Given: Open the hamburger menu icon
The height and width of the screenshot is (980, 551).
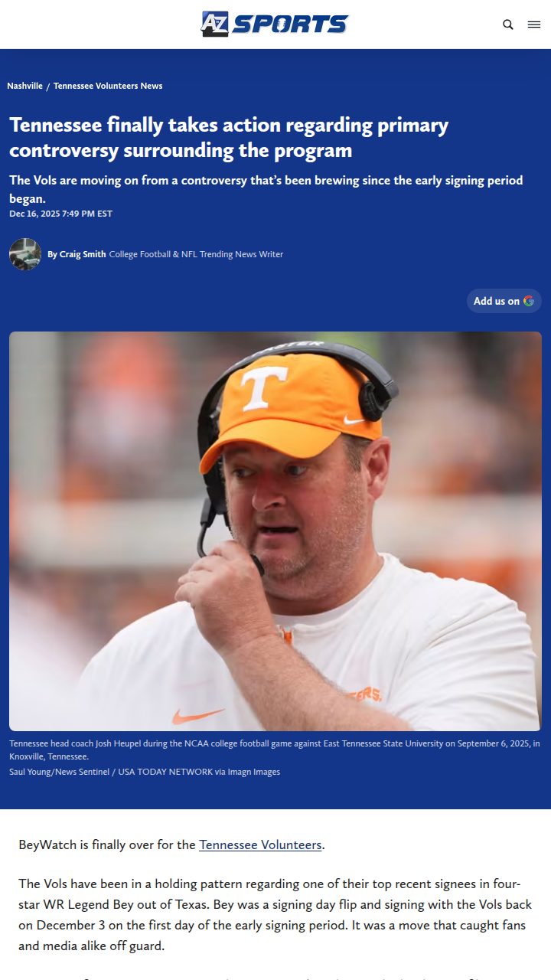Looking at the screenshot, I should click(534, 24).
